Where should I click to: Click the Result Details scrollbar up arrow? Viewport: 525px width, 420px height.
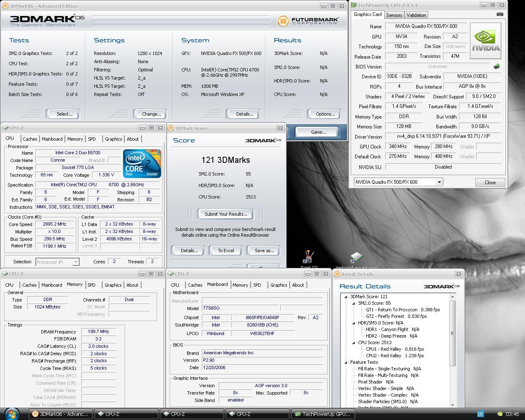[453, 297]
